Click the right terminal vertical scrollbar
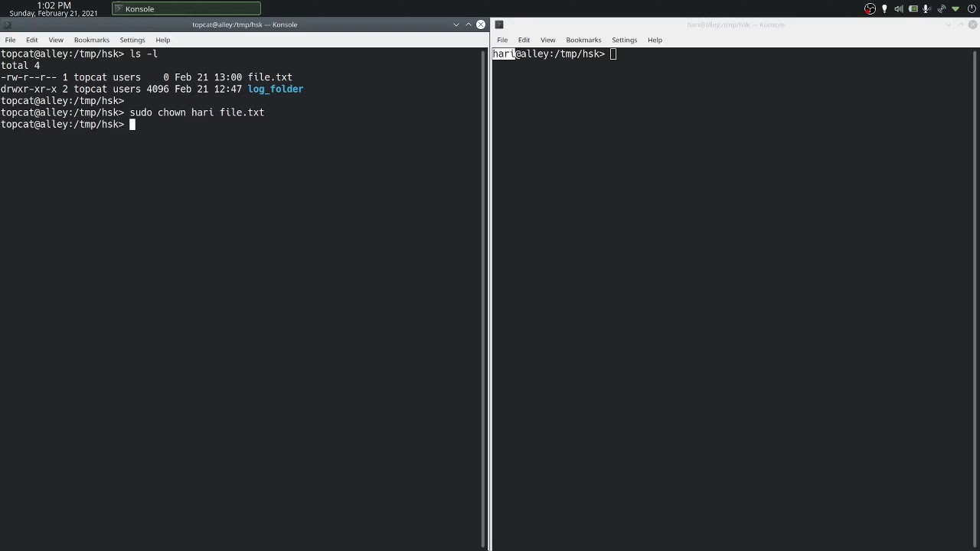 click(x=976, y=298)
